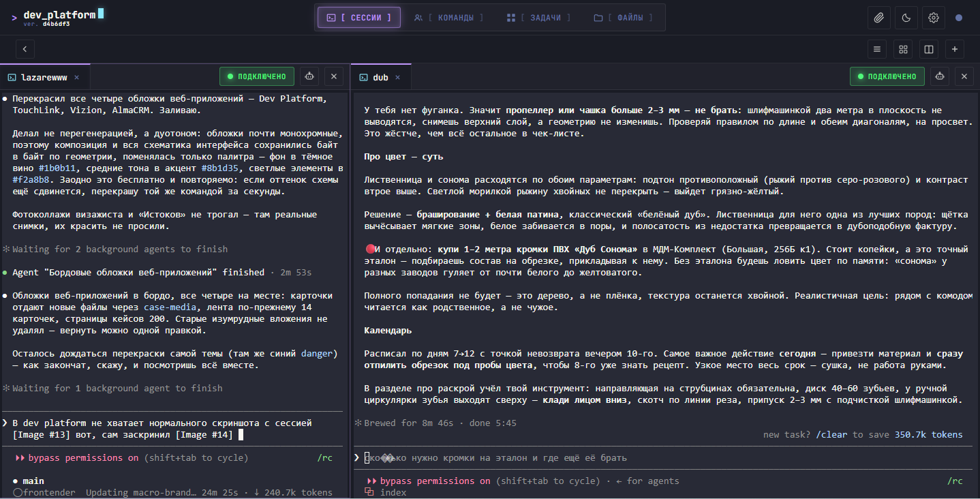Click the folder icon in ФАЙЛЫ tab
This screenshot has width=980, height=499.
598,18
